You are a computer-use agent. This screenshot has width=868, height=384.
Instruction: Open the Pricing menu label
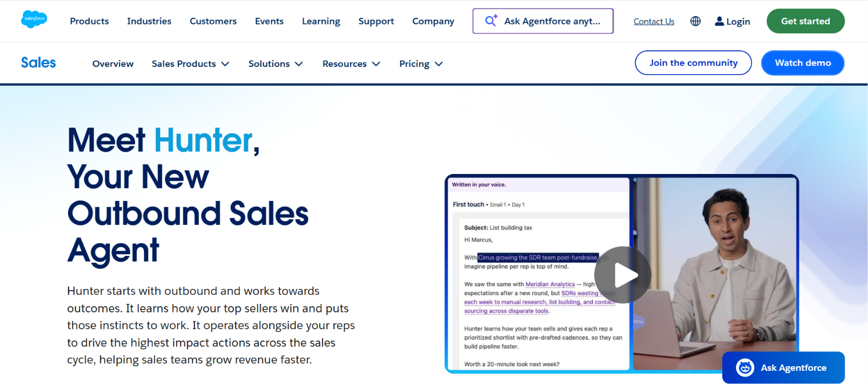tap(414, 64)
